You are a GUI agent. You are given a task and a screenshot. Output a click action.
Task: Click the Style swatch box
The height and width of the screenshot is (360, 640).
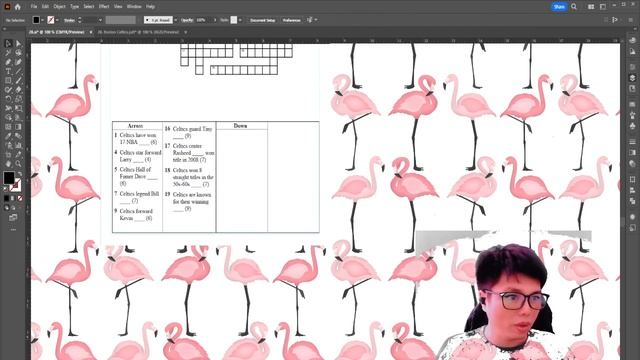234,20
